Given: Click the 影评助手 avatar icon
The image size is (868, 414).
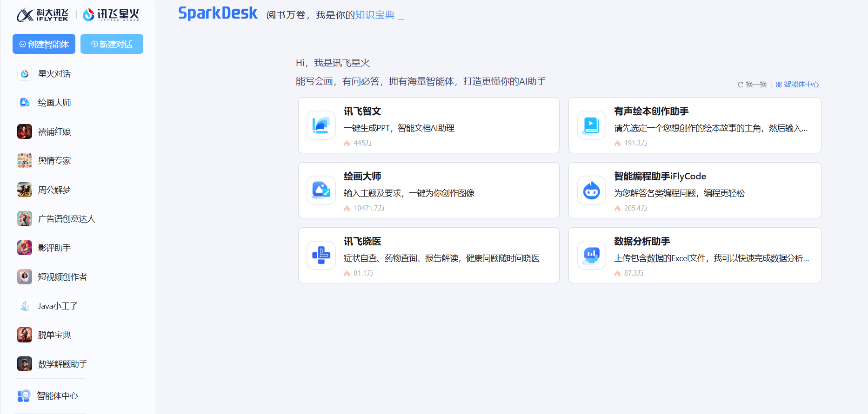Looking at the screenshot, I should [x=25, y=248].
